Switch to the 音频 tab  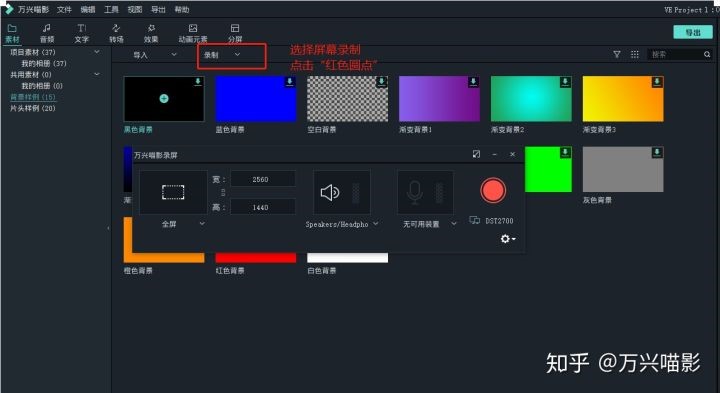point(47,34)
